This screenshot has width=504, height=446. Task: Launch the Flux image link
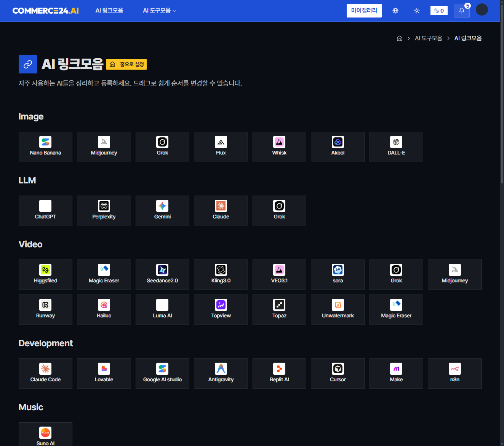click(x=221, y=147)
